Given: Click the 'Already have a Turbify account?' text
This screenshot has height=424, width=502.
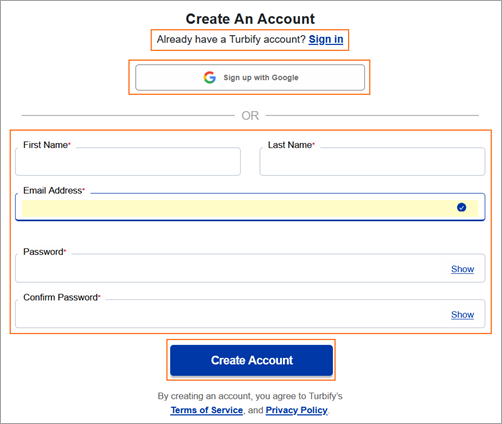Looking at the screenshot, I should (x=231, y=39).
